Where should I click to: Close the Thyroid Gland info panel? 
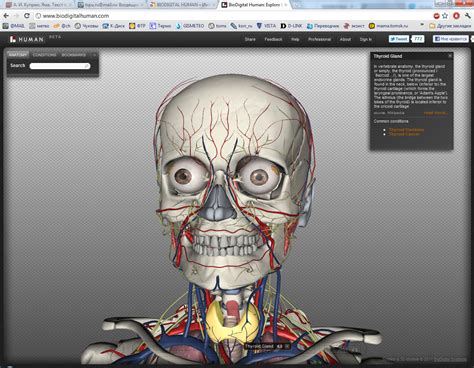pos(450,56)
